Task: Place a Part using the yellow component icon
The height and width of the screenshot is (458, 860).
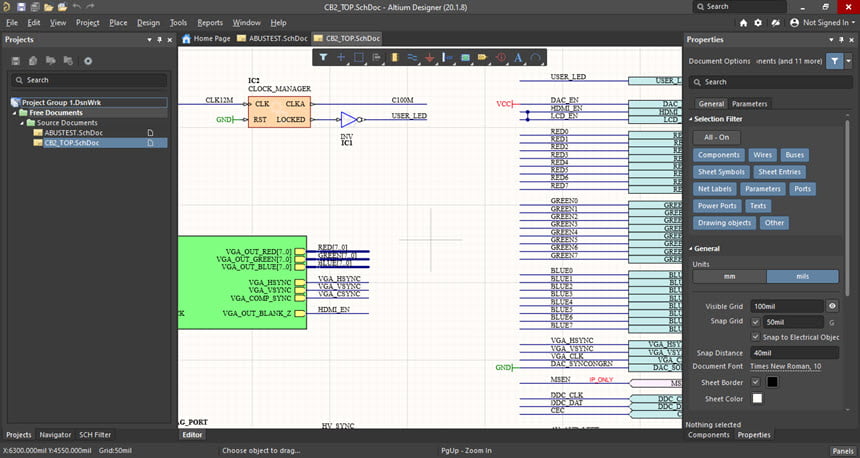Action: tap(394, 57)
